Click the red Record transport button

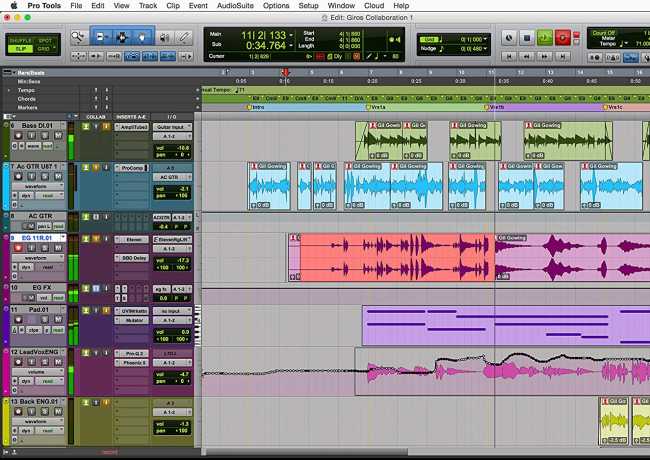tap(562, 38)
